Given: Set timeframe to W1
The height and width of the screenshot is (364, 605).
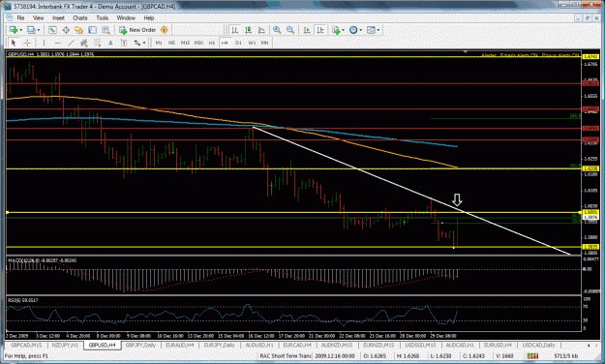Looking at the screenshot, I should tap(252, 43).
